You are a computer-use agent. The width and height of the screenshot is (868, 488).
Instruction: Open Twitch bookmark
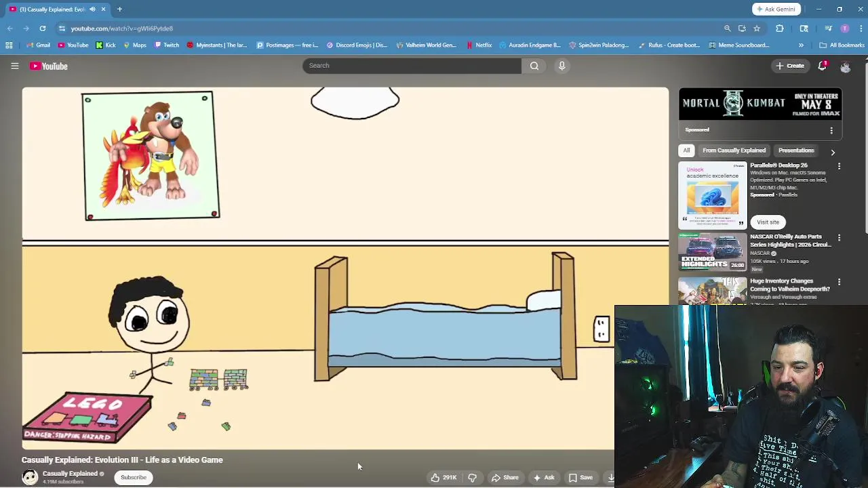coord(167,45)
